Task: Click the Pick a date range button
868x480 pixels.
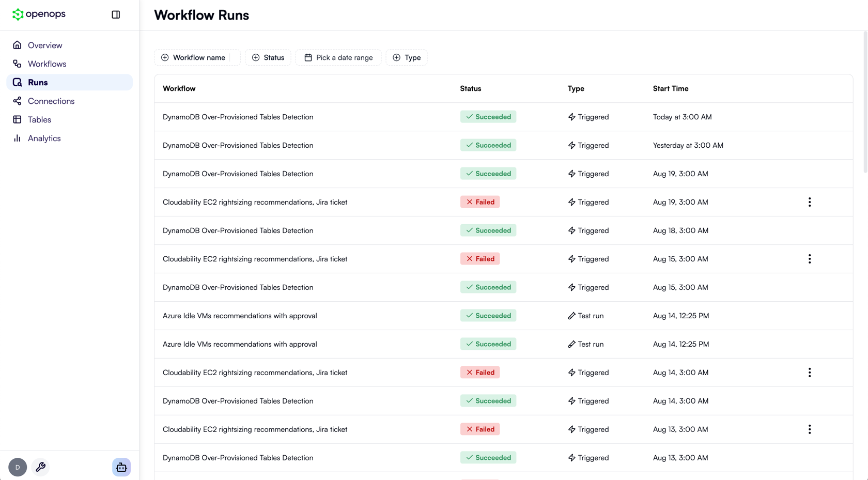Action: pos(338,57)
